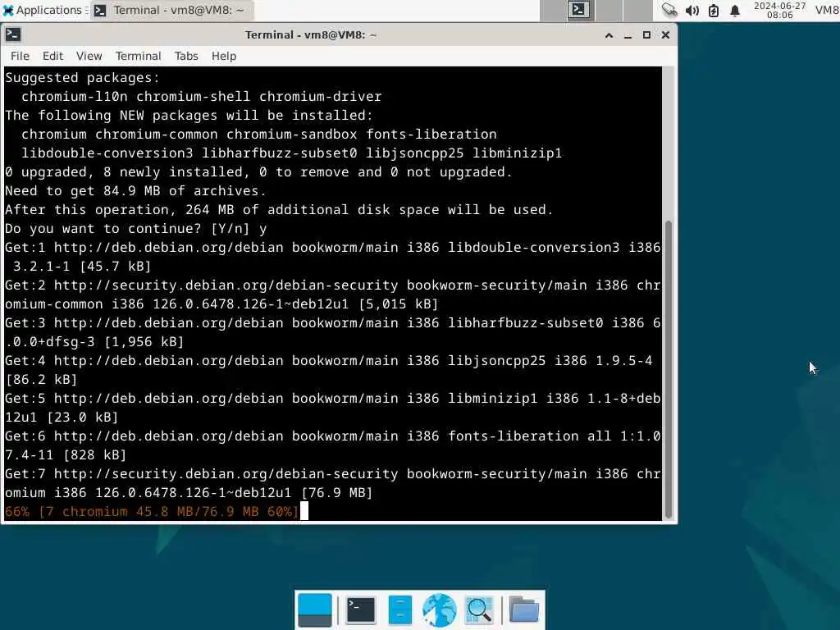840x630 pixels.
Task: Click the 'The following NEW packages will be installed:' line
Action: (189, 115)
